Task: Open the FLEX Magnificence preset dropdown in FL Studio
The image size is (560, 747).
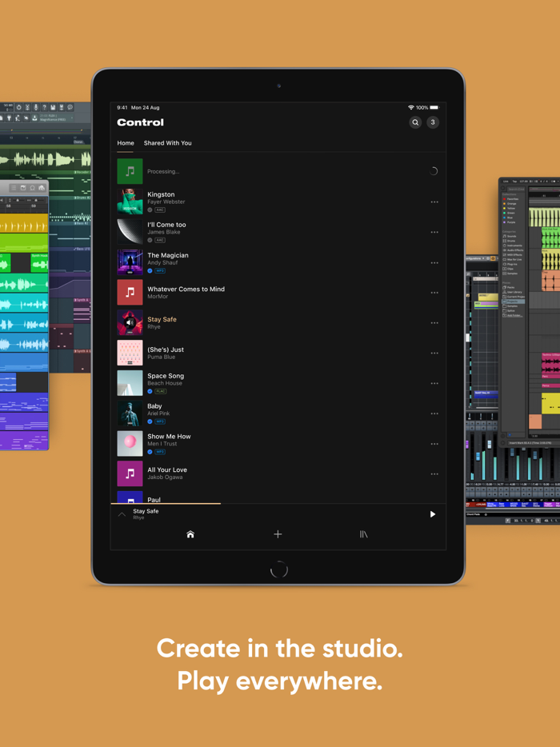Action: pos(56,118)
